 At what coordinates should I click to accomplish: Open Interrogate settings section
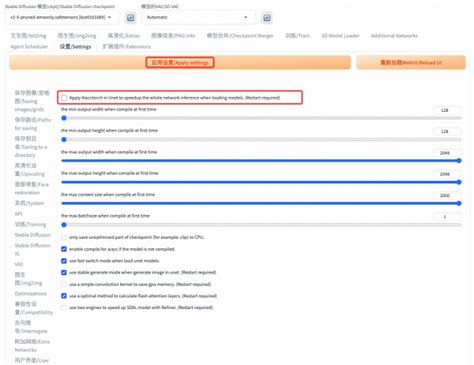coord(31,327)
